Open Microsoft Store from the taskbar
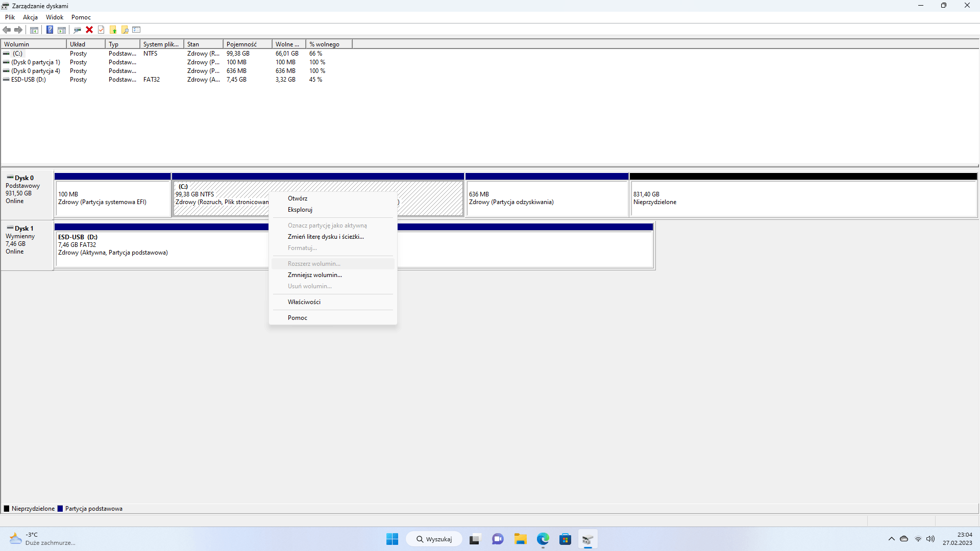 (x=565, y=539)
